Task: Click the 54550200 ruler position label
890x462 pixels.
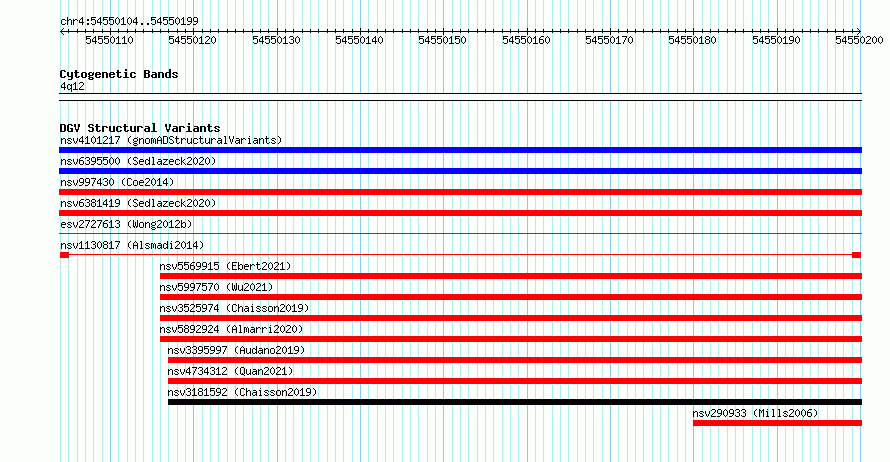Action: 859,40
